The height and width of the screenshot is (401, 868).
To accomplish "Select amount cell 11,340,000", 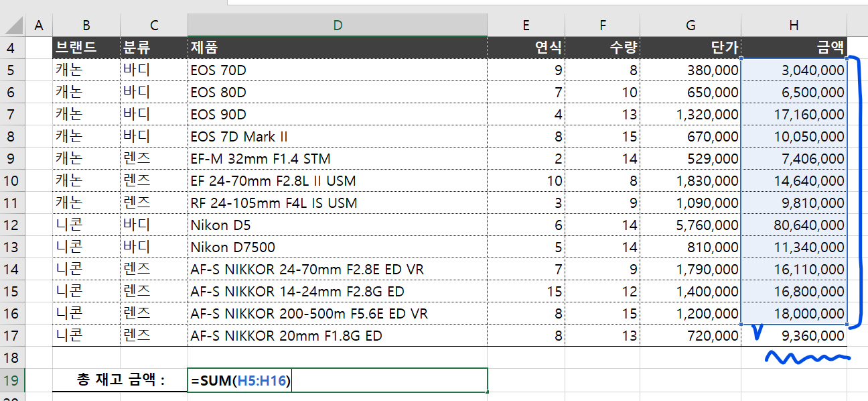I will coord(794,247).
